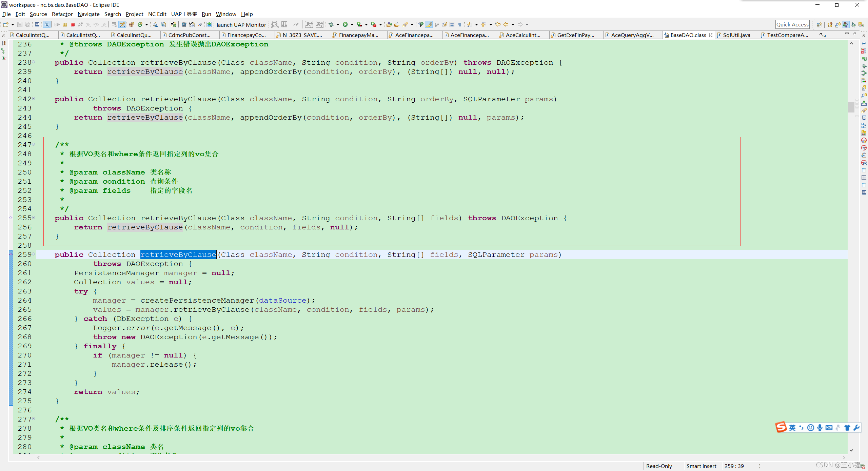Click the Quick Access search field
The height and width of the screenshot is (471, 868).
(792, 24)
